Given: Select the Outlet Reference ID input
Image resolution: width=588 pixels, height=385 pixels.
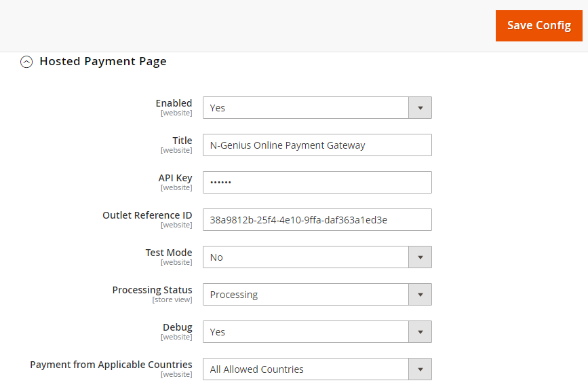Looking at the screenshot, I should 317,220.
